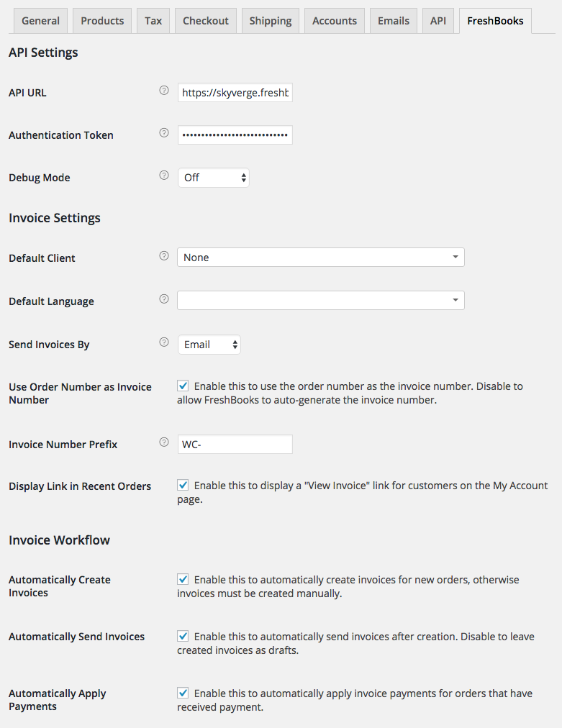
Task: Switch to the Tax tab
Action: click(x=153, y=21)
